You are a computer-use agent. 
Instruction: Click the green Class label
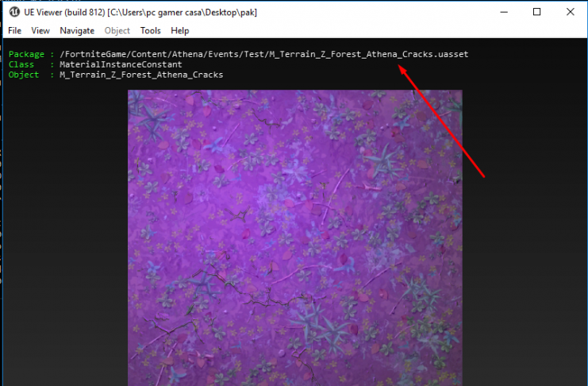(21, 64)
